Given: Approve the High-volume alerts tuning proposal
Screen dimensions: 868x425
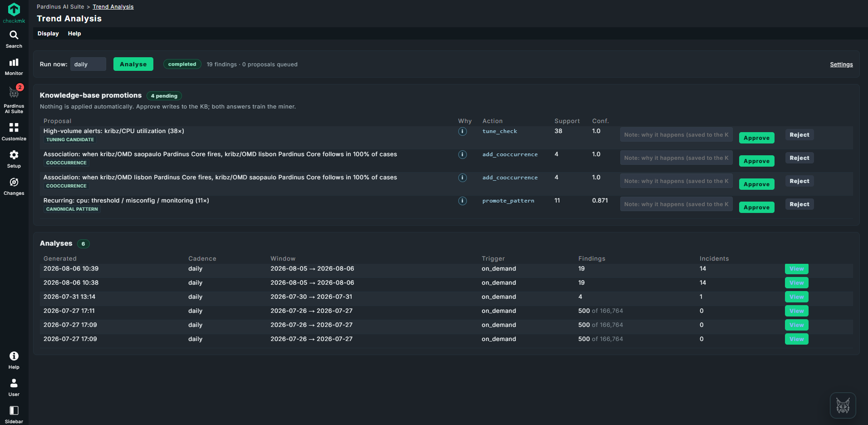Looking at the screenshot, I should click(756, 138).
